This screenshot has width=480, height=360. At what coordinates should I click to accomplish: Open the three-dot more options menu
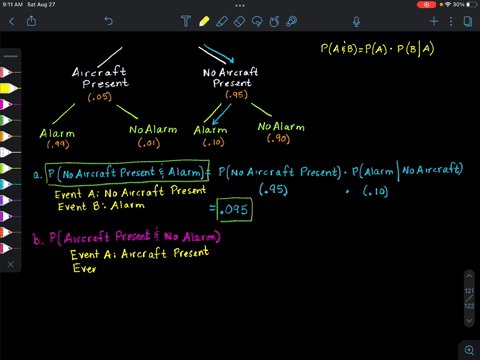(x=451, y=22)
